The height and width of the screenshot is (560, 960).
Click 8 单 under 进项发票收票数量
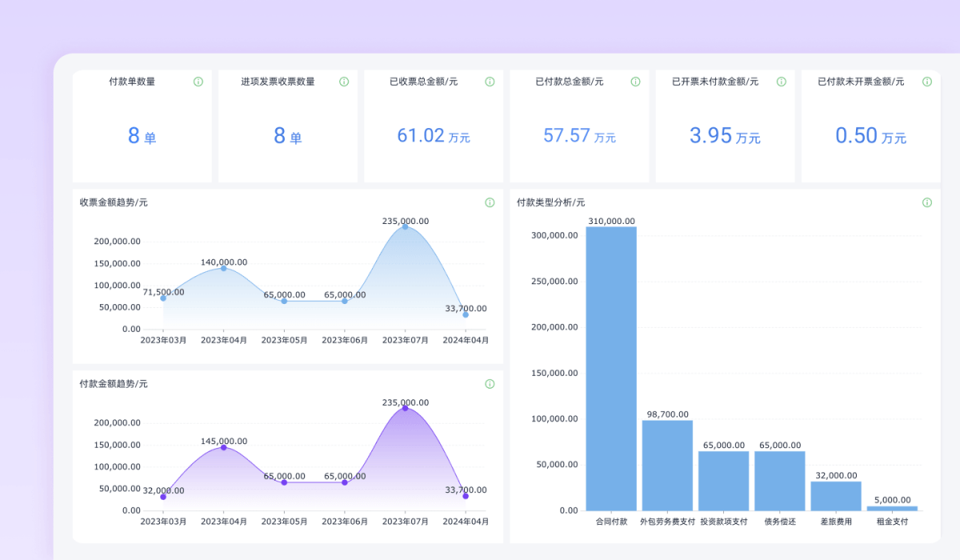tap(287, 136)
